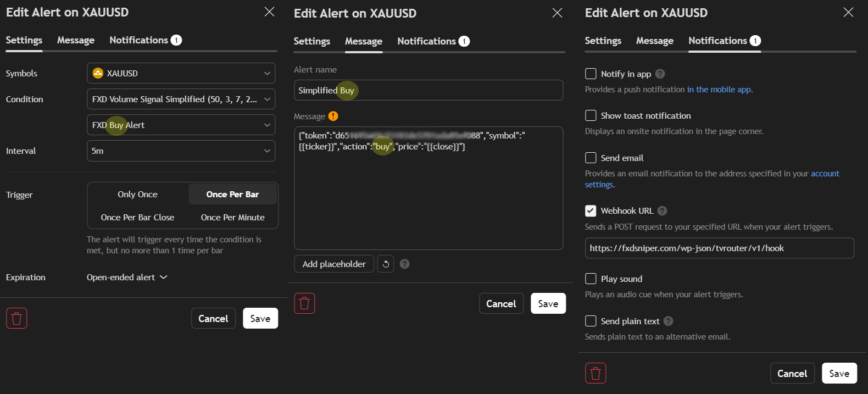Click into the Webhook URL address field
Image resolution: width=868 pixels, height=394 pixels.
click(719, 248)
